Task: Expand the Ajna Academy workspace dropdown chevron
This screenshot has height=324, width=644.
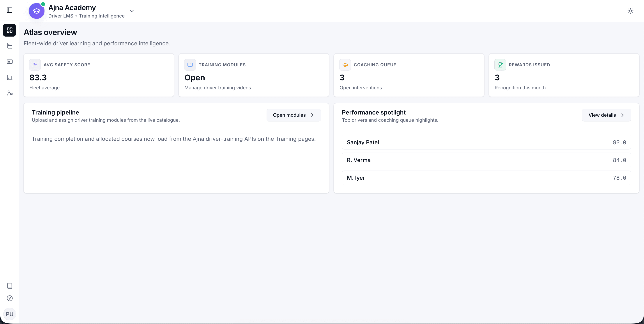Action: [x=132, y=11]
